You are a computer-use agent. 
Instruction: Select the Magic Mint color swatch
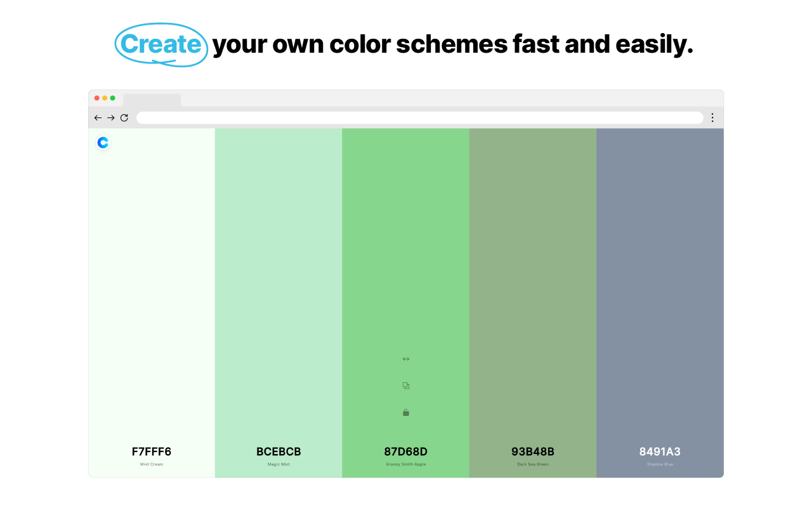[278, 286]
